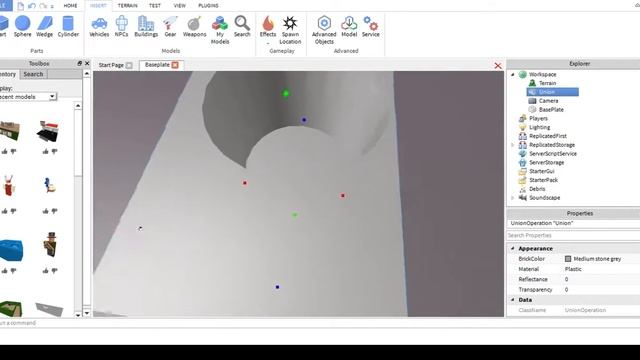Viewport: 640px width, 360px height.
Task: Open the Effects dropdown
Action: pos(268,30)
